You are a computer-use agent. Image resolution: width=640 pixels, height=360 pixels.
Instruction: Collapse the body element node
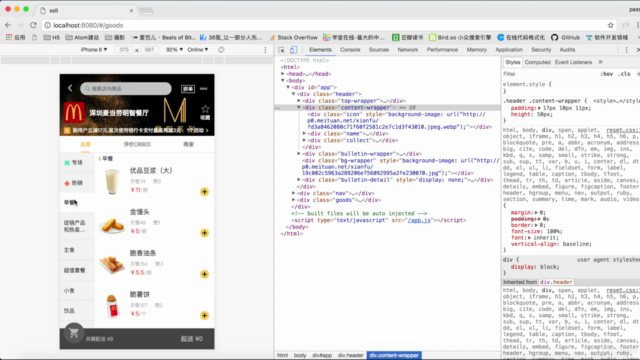click(x=283, y=81)
